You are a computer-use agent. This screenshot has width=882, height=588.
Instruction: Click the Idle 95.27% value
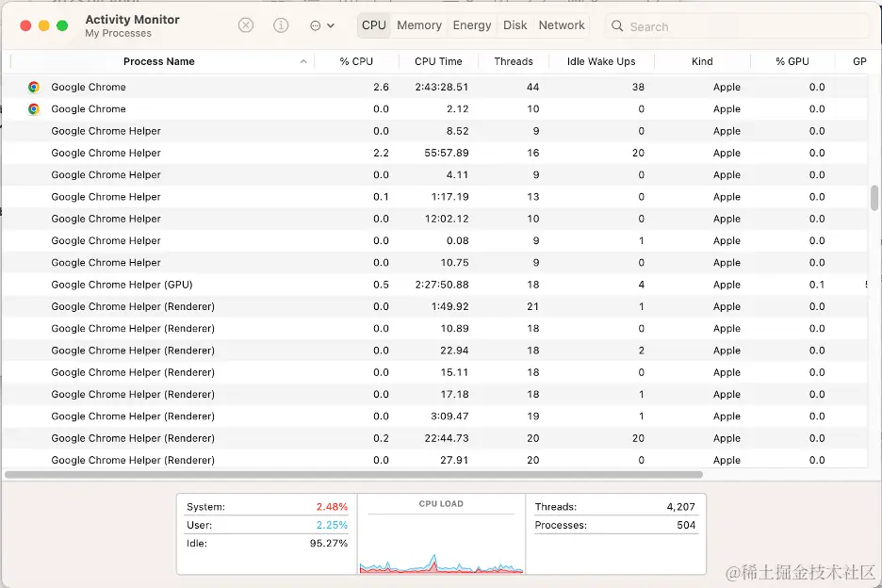[x=329, y=544]
